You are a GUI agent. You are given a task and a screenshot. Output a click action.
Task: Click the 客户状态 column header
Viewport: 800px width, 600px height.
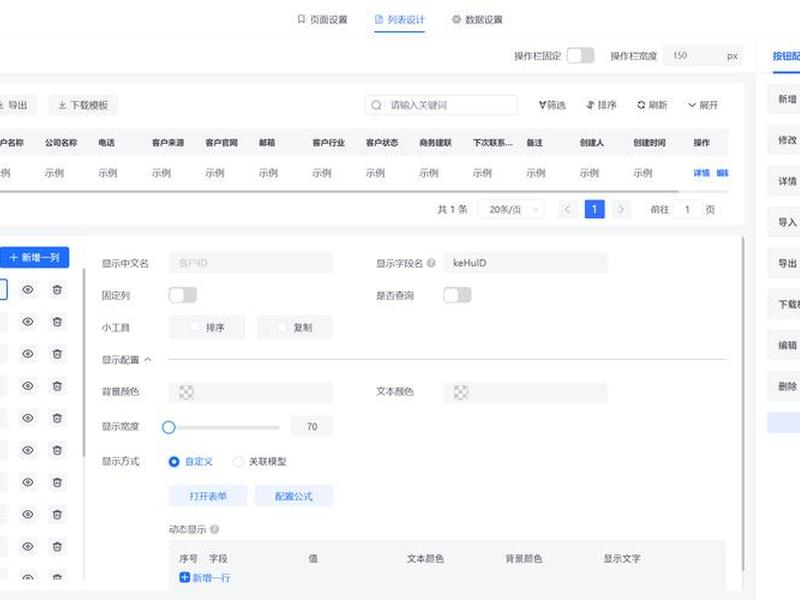(382, 143)
